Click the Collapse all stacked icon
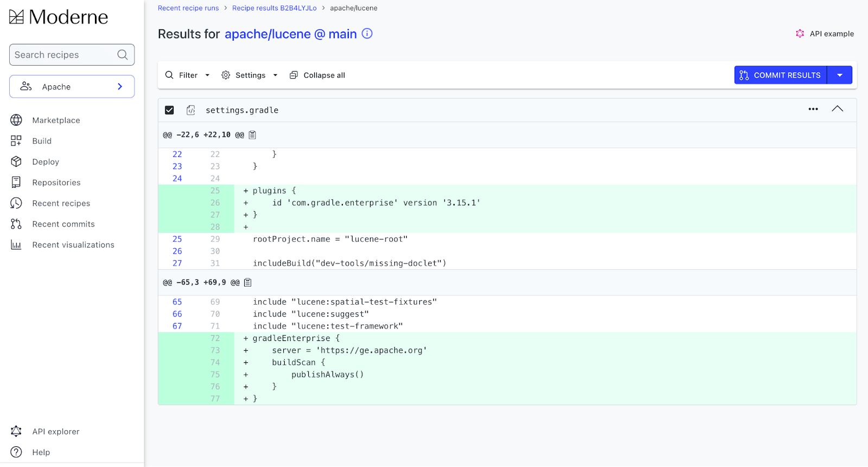 point(293,75)
